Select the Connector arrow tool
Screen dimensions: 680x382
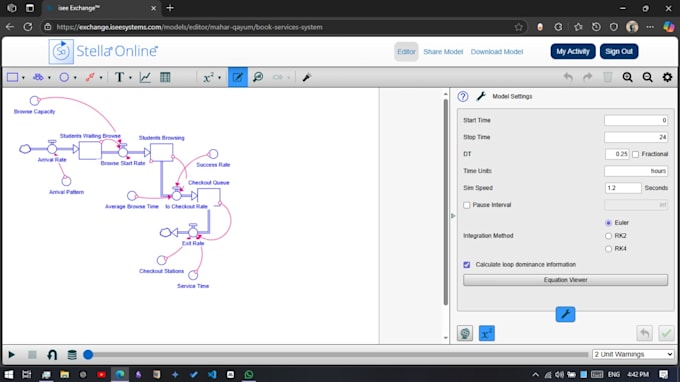[x=90, y=77]
